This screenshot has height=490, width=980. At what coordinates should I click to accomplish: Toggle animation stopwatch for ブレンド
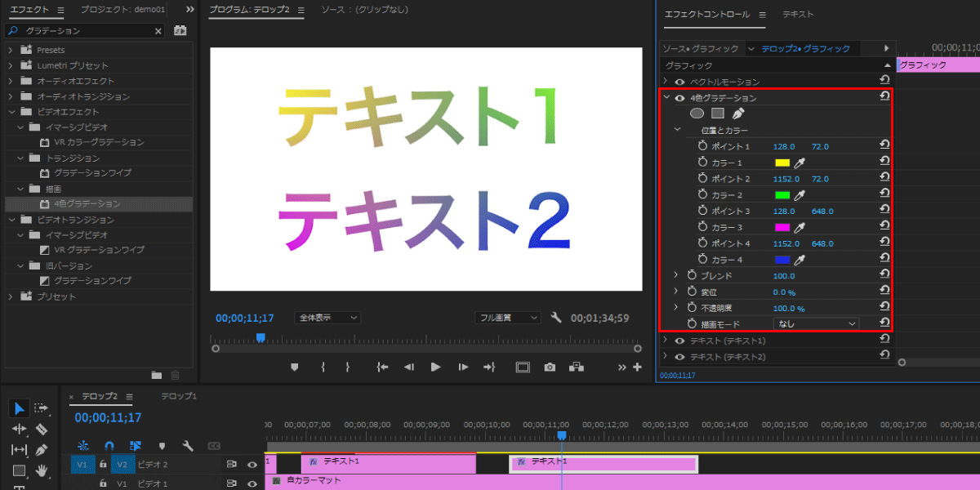691,275
